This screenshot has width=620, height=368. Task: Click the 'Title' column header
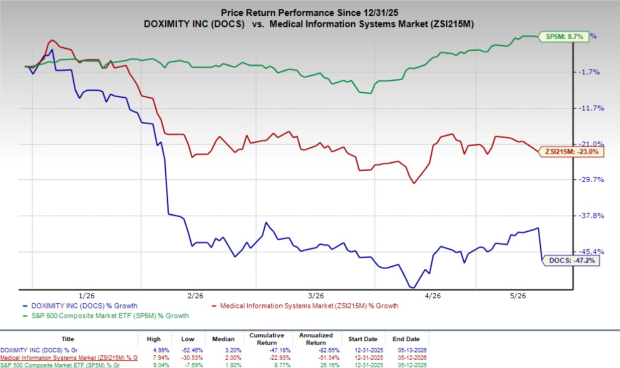tap(68, 339)
